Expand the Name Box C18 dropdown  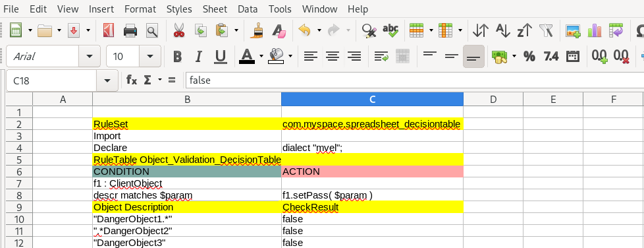[107, 80]
